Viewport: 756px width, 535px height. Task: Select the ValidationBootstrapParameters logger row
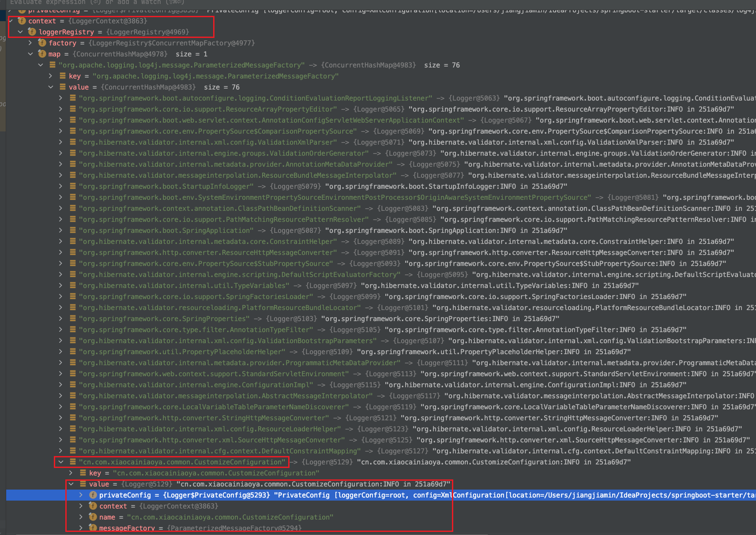[381, 340]
